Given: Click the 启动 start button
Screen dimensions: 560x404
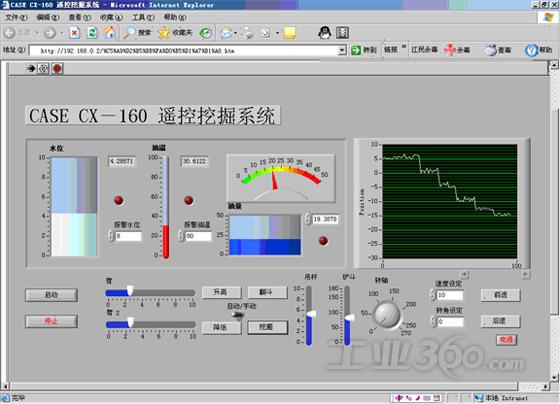Looking at the screenshot, I should [x=51, y=295].
